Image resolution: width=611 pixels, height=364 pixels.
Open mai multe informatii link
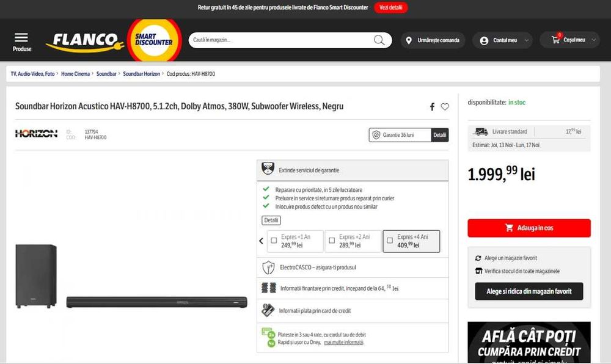click(x=343, y=342)
